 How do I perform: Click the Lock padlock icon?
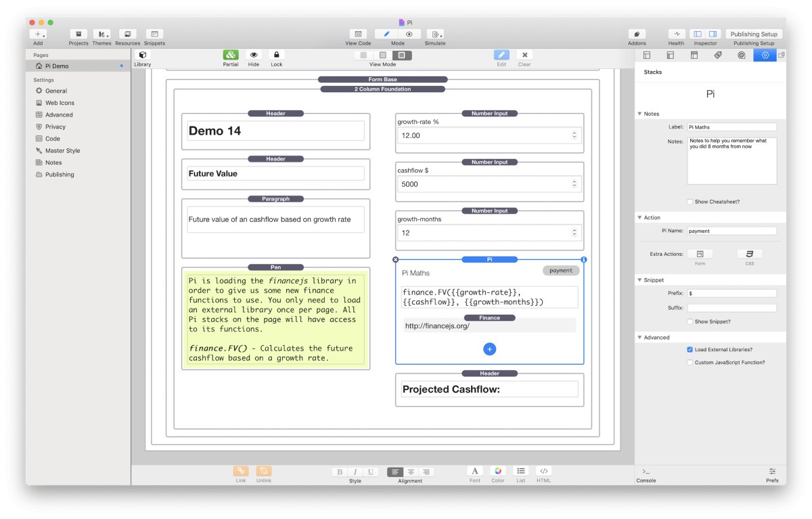[276, 55]
